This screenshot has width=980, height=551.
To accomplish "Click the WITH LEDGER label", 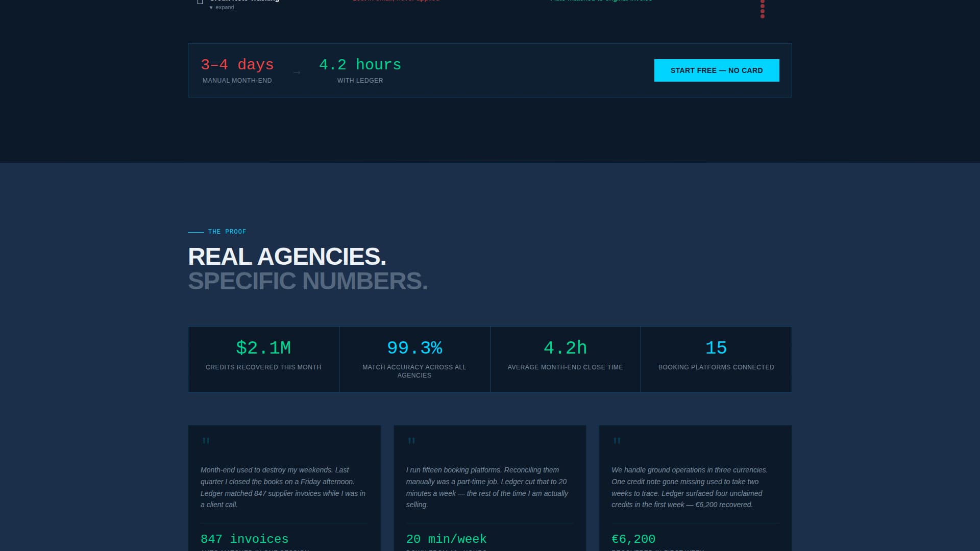I will click(360, 81).
